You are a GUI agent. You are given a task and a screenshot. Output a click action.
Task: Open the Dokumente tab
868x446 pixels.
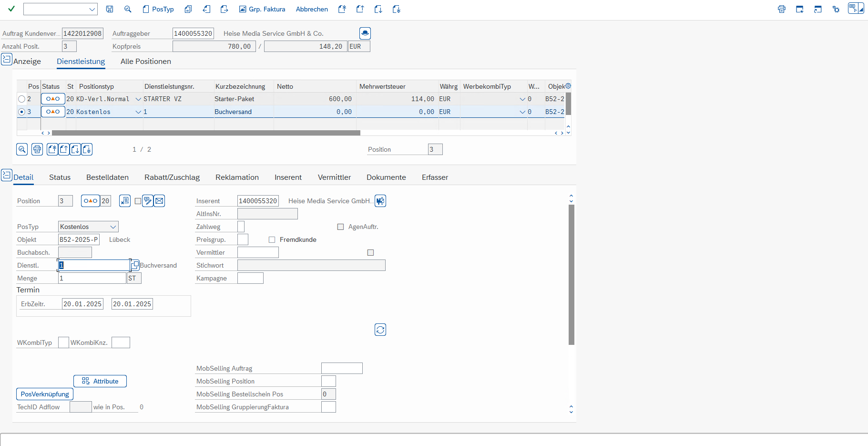click(x=386, y=177)
